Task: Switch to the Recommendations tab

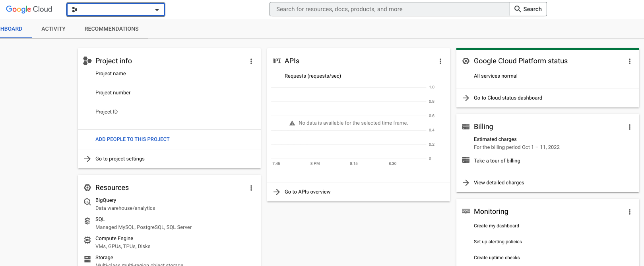Action: tap(111, 29)
